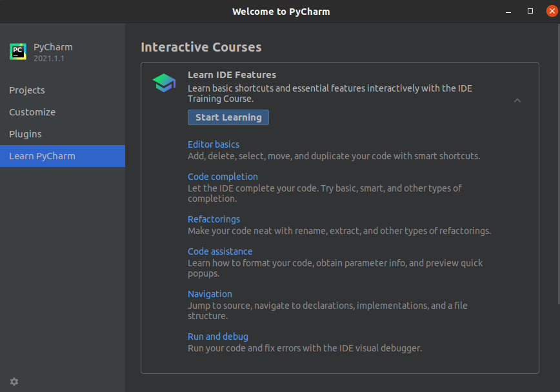Click the PyCharm logo icon in sidebar

18,52
